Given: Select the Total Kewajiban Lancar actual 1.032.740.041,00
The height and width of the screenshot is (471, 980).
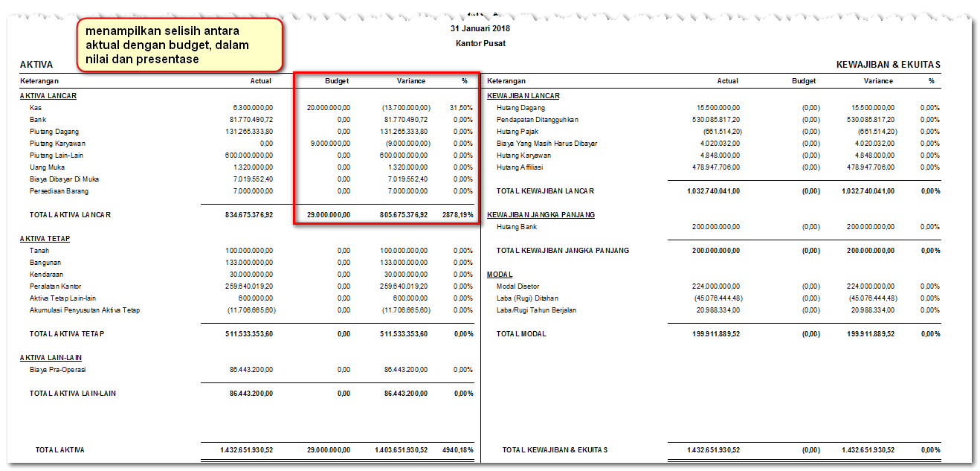Looking at the screenshot, I should 713,191.
